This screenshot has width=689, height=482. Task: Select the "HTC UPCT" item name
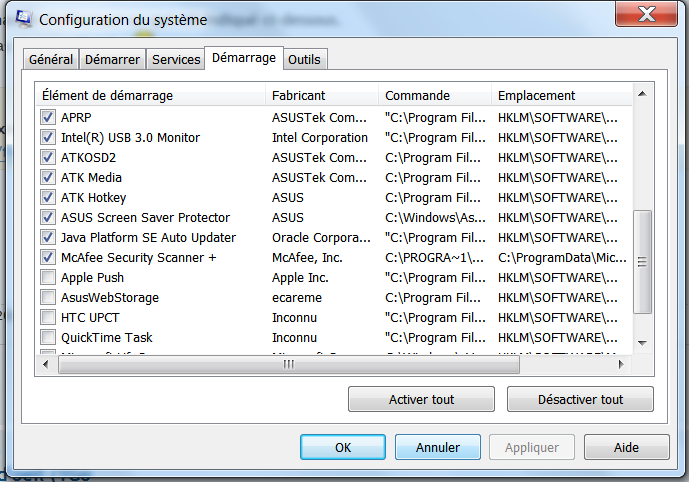[90, 318]
